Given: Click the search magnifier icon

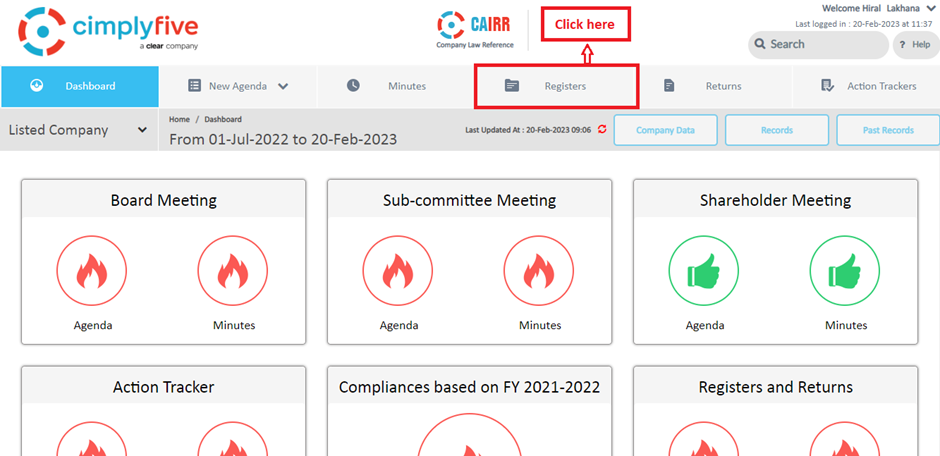Looking at the screenshot, I should point(760,44).
